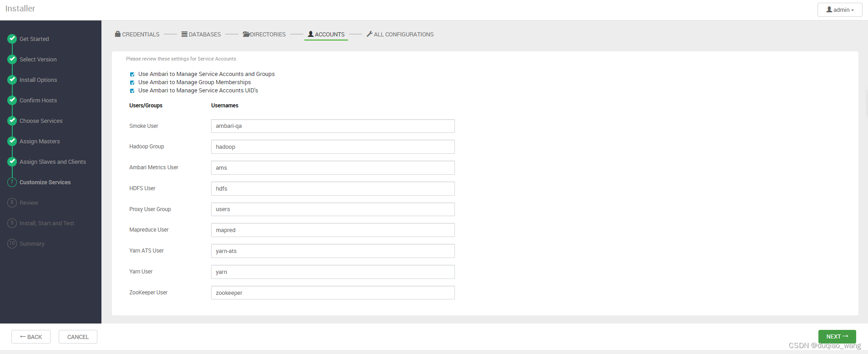
Task: Select the Accounts tab
Action: click(x=326, y=34)
